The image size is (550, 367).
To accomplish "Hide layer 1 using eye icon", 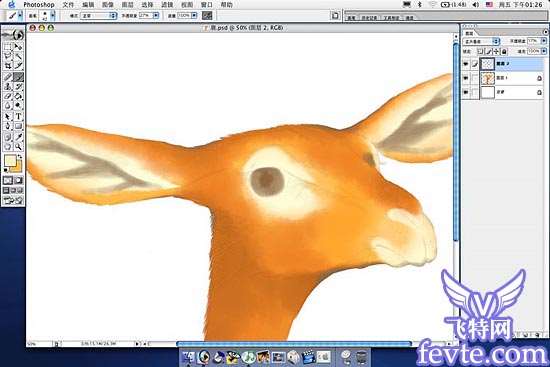I will (466, 78).
